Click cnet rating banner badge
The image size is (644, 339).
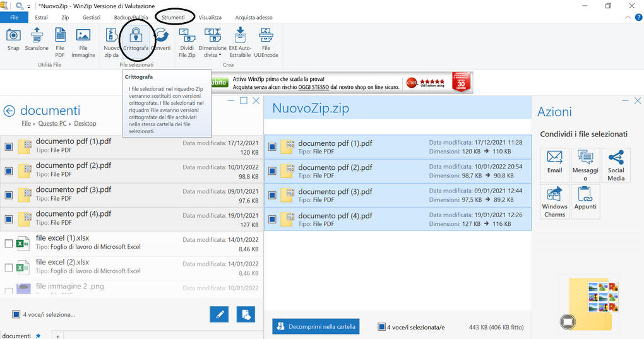click(x=426, y=83)
